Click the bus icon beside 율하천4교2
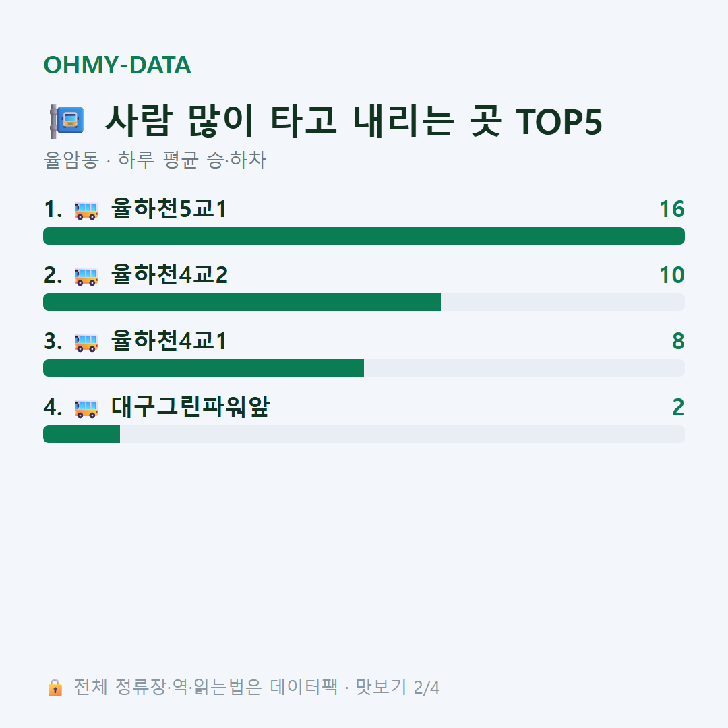728x728 pixels. pyautogui.click(x=86, y=276)
